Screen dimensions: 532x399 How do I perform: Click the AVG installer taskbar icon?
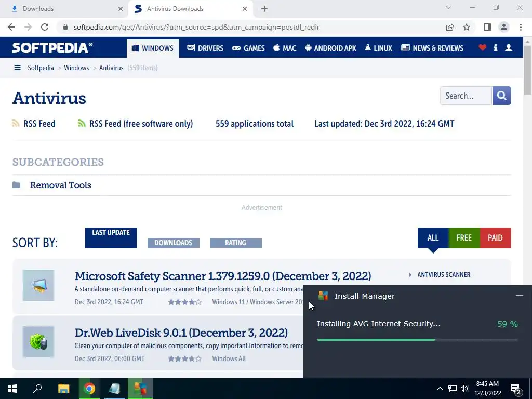(x=140, y=389)
